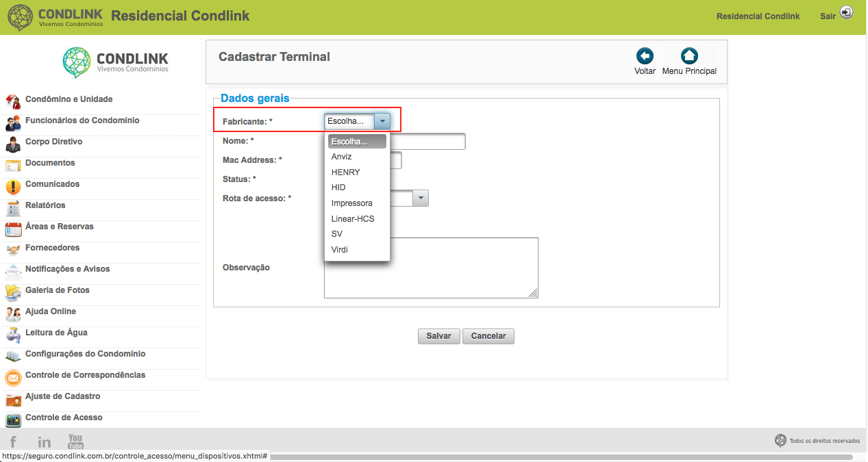
Task: Click the Funcionários do Condomínio icon
Action: tap(13, 123)
